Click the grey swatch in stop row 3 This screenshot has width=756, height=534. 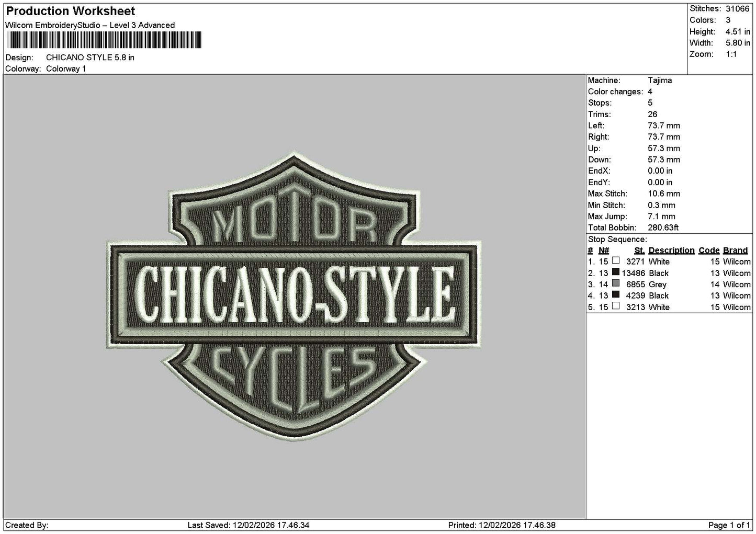pos(616,283)
